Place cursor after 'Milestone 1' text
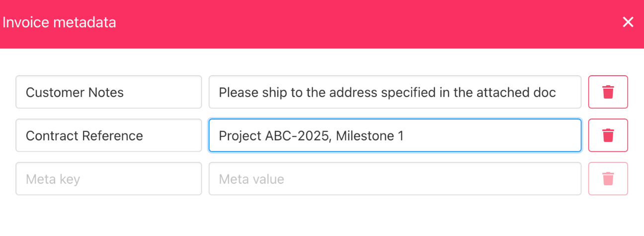The image size is (644, 236). pyautogui.click(x=404, y=135)
